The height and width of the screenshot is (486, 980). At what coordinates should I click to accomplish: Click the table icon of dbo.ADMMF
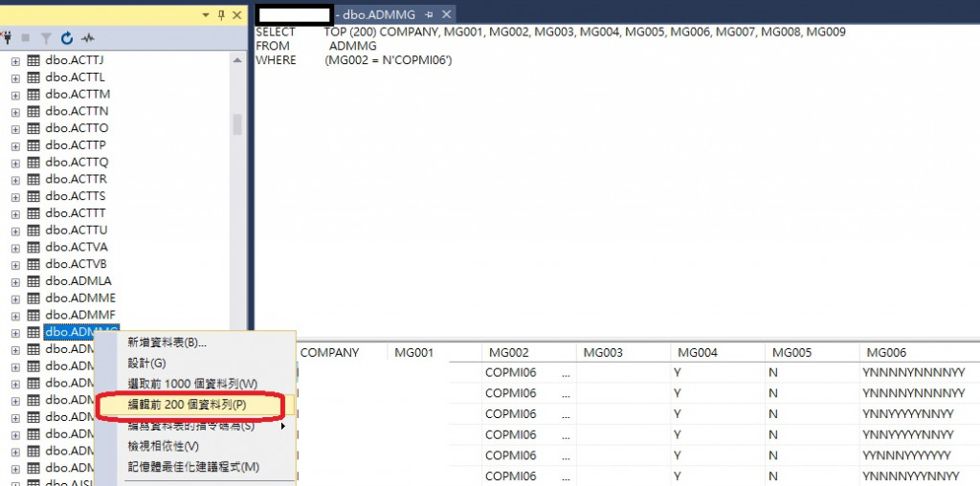click(33, 315)
